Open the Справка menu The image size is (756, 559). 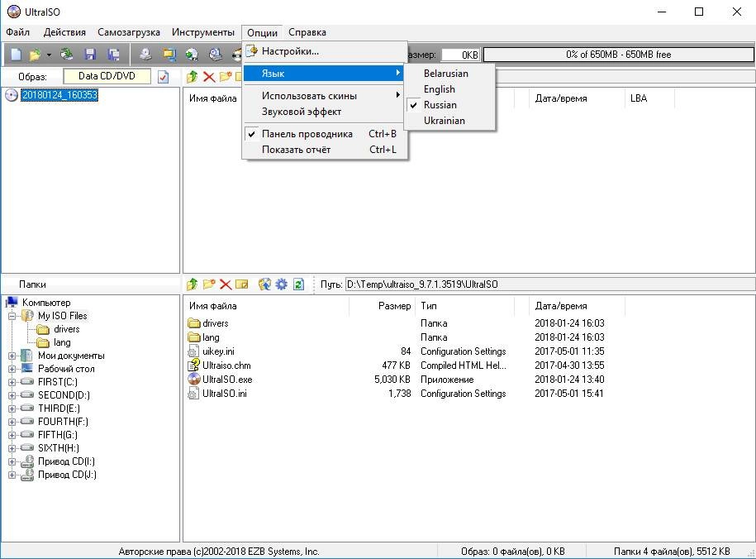coord(307,32)
